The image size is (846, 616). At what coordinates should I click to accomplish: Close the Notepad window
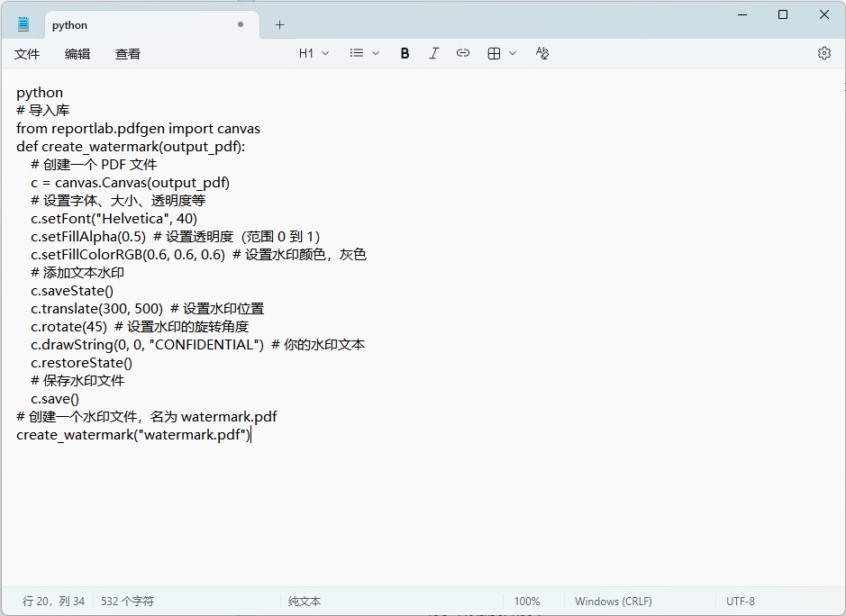pos(823,14)
